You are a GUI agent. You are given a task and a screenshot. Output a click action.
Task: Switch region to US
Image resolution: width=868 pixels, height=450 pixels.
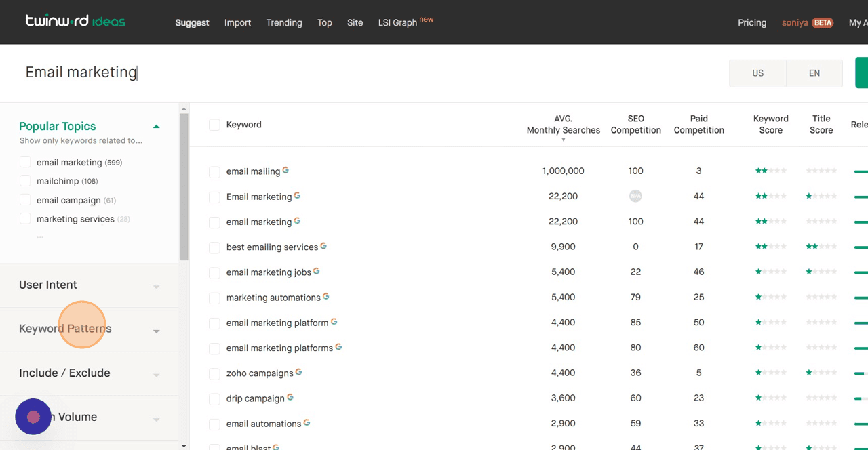point(757,73)
